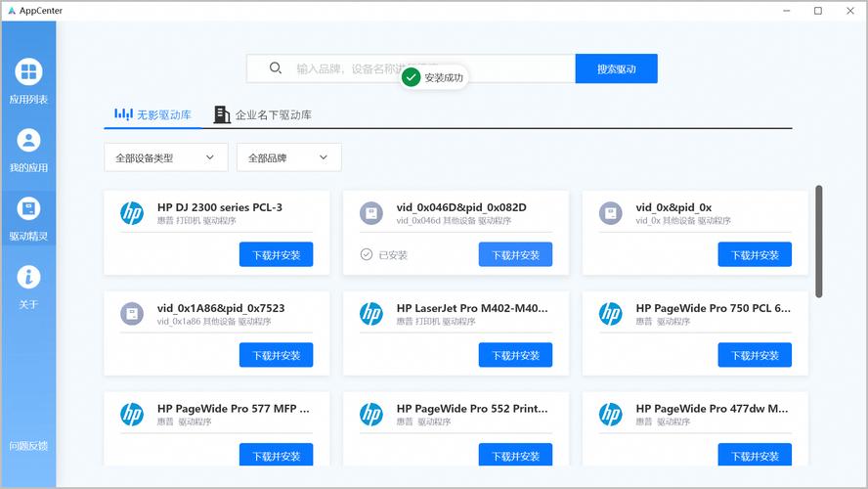
Task: Expand the 全部设备类型 dropdown
Action: [166, 157]
